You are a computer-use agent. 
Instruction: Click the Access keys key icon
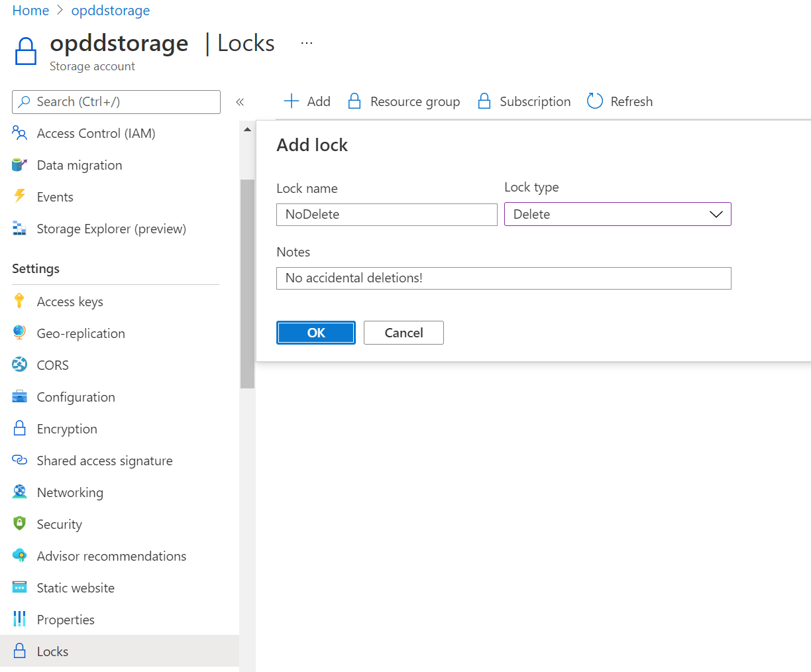[19, 302]
